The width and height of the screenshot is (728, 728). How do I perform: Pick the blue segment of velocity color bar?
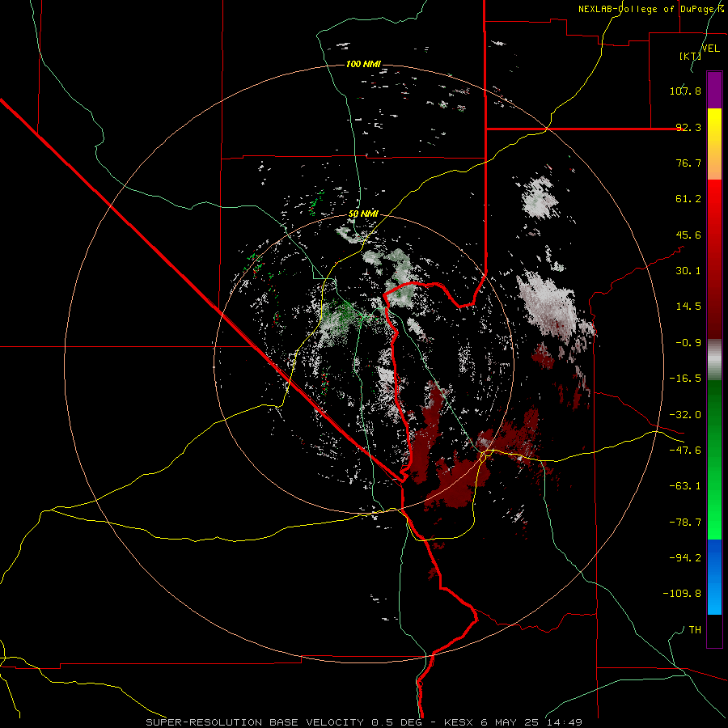point(714,577)
